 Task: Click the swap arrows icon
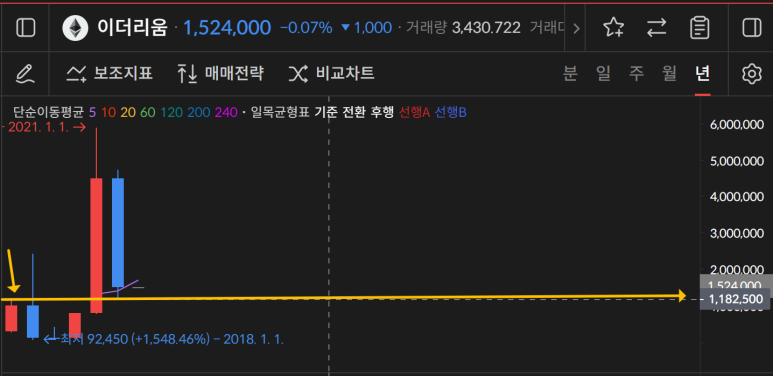pyautogui.click(x=657, y=28)
